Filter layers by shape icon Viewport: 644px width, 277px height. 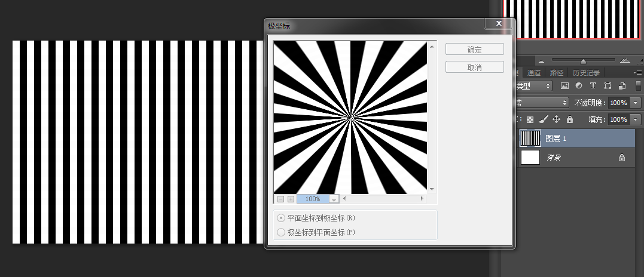pos(608,85)
